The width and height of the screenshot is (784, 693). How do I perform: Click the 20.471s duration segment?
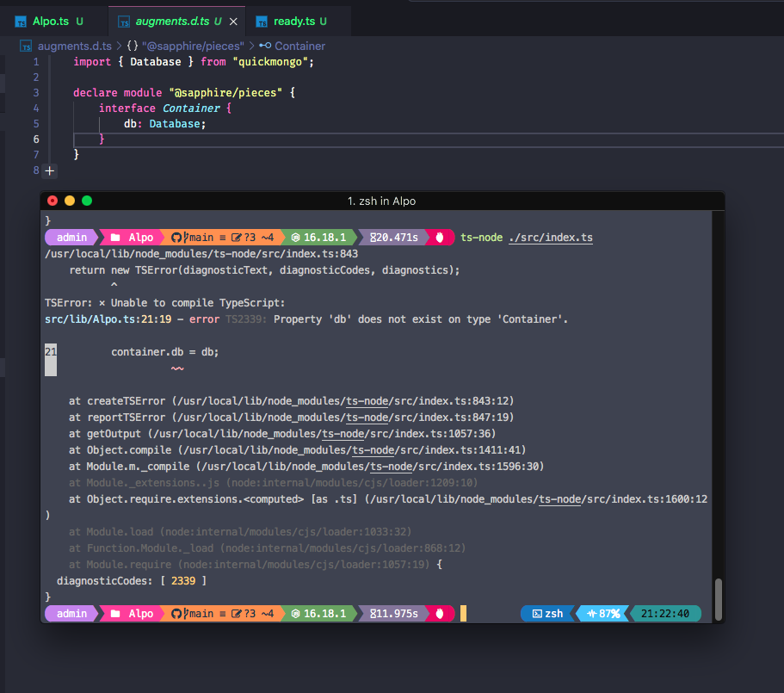394,238
